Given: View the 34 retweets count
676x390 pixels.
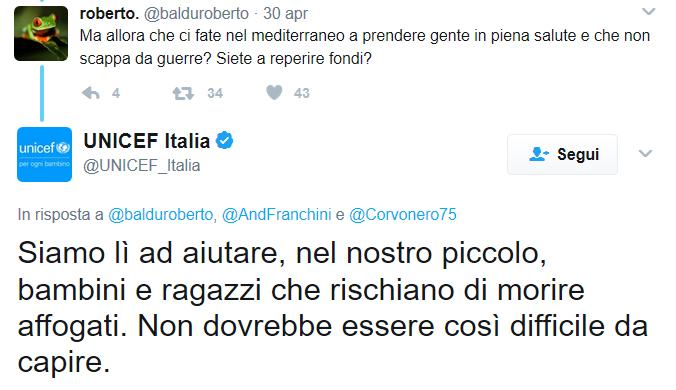Looking at the screenshot, I should [215, 93].
